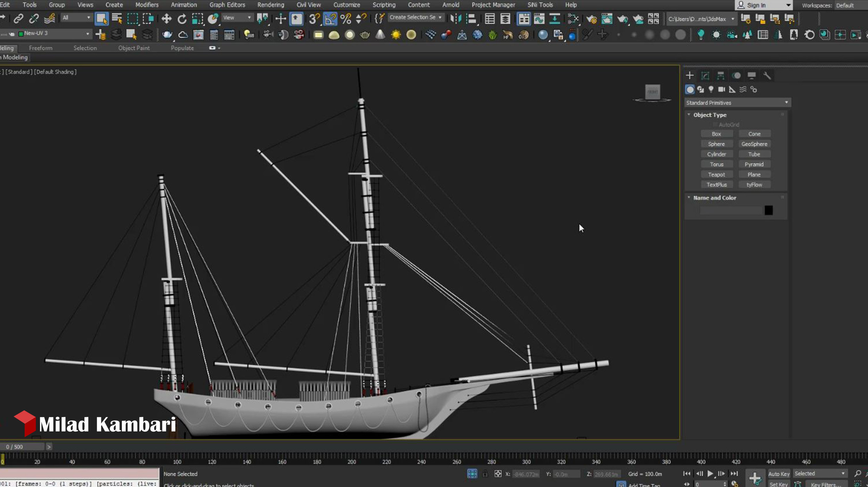Open the Modifiers menu
Image resolution: width=868 pixels, height=487 pixels.
pyautogui.click(x=147, y=5)
